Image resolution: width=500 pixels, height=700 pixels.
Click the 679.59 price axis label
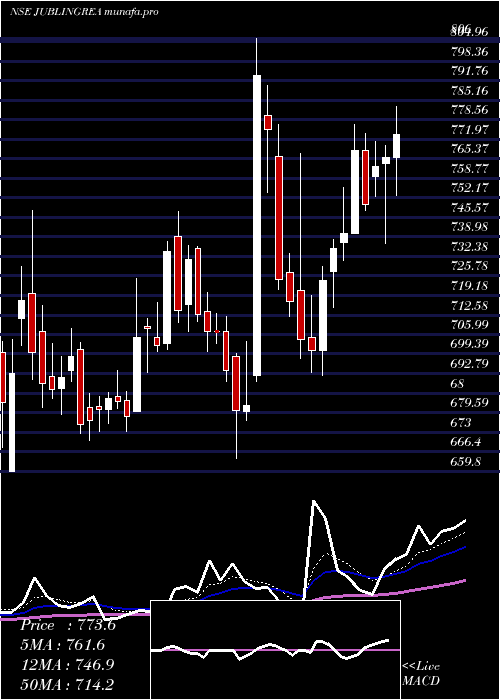tap(469, 402)
